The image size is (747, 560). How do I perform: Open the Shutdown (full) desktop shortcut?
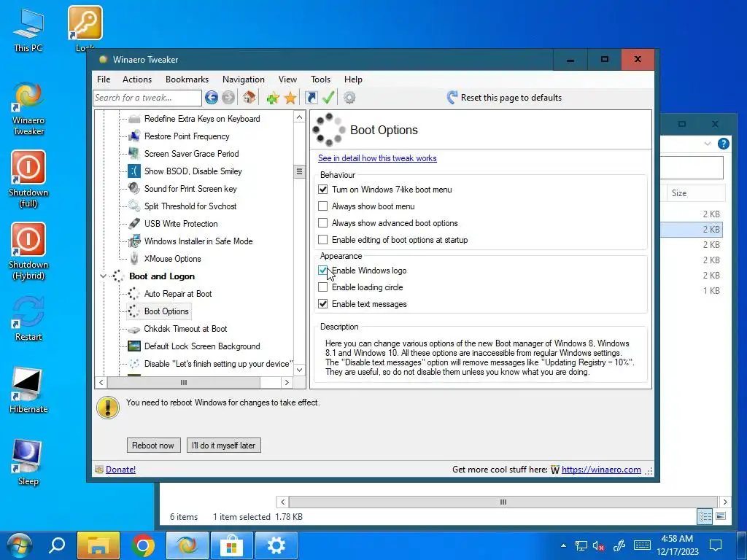click(28, 179)
